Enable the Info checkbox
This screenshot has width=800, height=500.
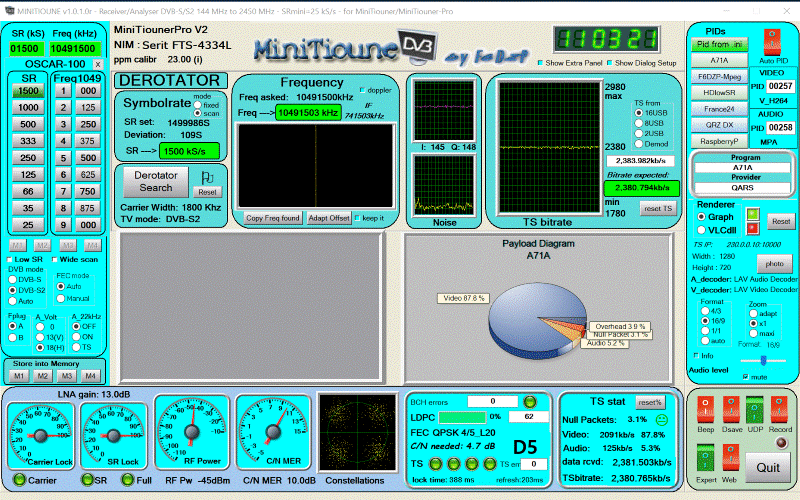point(696,355)
